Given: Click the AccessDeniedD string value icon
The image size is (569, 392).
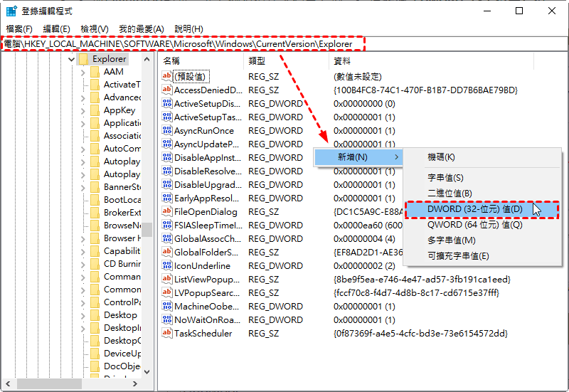Looking at the screenshot, I should tap(167, 90).
